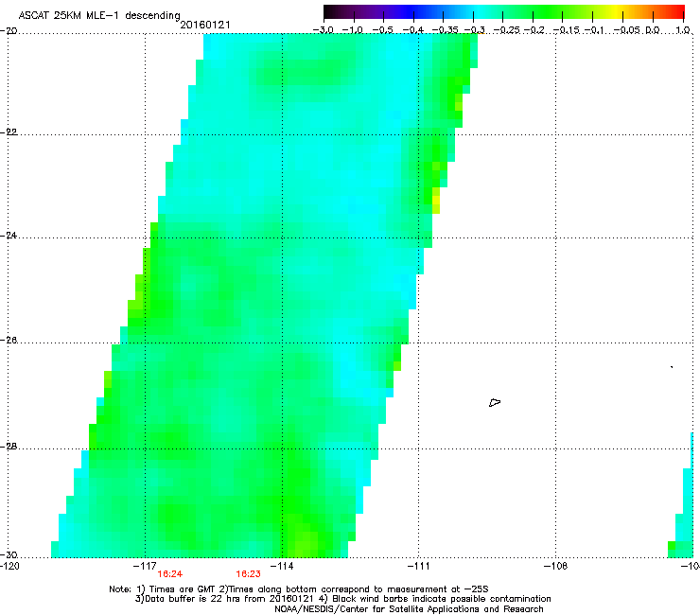Click the longitude label -120
This screenshot has width=700, height=615.
coord(9,566)
